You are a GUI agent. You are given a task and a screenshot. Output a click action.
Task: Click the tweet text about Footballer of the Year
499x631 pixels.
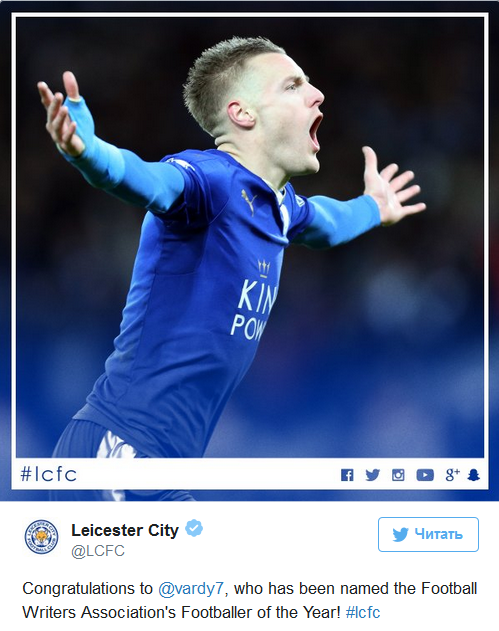click(250, 601)
